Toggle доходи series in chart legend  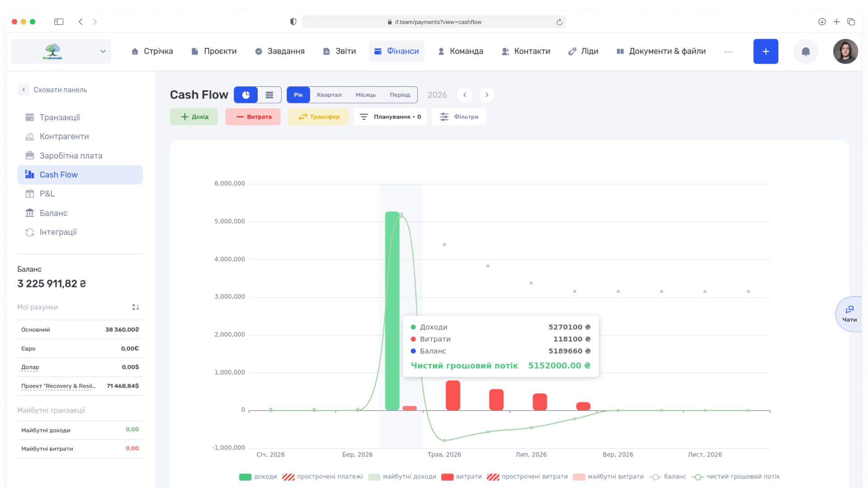pos(258,477)
